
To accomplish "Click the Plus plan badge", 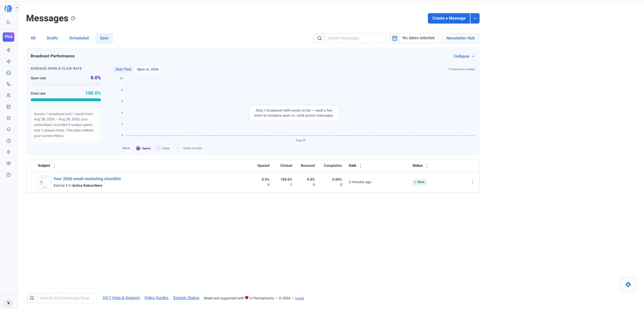I will pos(8,37).
